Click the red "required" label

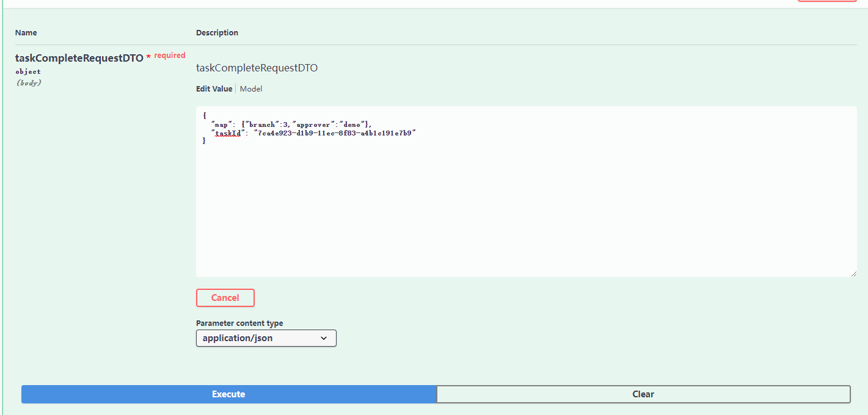tap(170, 56)
